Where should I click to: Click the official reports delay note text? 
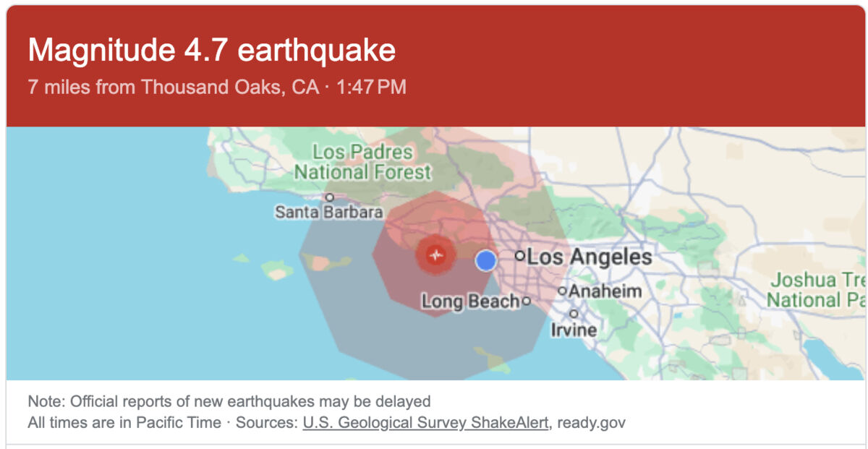coord(229,401)
